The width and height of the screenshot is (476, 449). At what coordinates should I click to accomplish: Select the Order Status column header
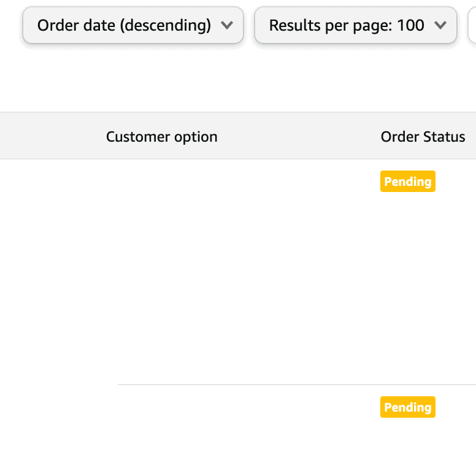(x=423, y=136)
